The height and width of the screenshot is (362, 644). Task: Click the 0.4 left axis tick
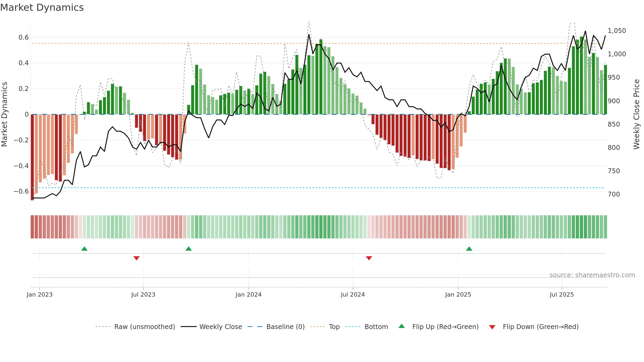pyautogui.click(x=24, y=63)
